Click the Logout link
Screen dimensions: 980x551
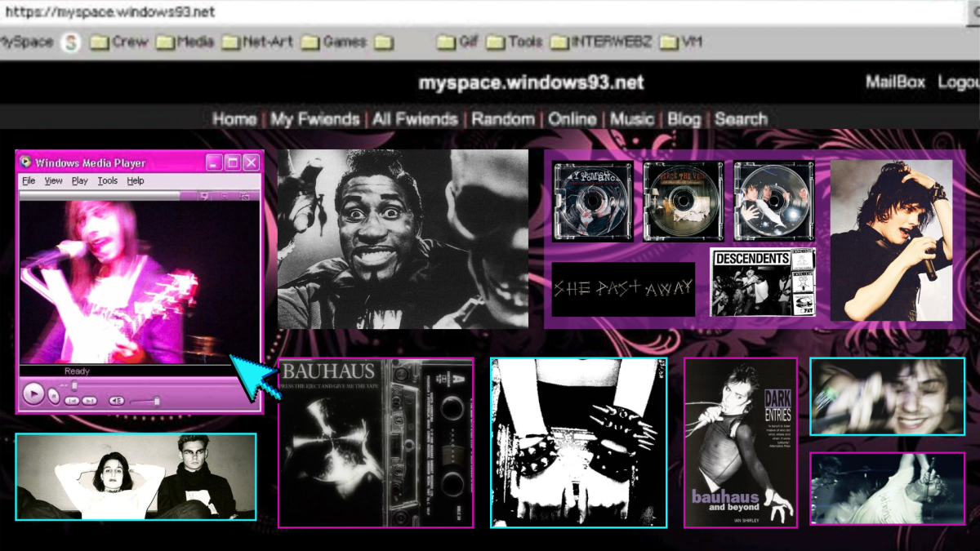pos(959,82)
